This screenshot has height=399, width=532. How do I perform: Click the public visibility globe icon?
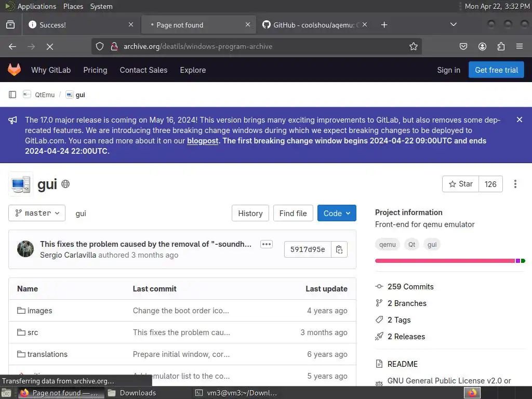click(x=65, y=184)
